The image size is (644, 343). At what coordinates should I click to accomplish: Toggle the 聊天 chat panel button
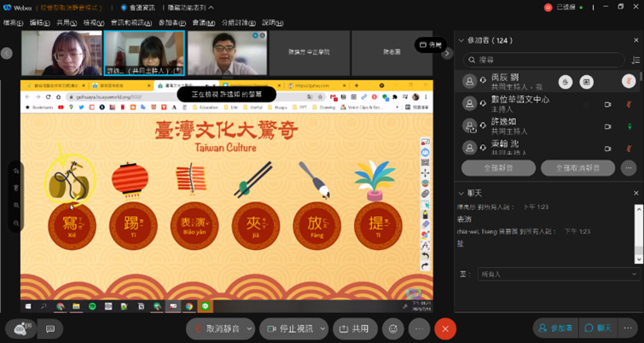(x=598, y=328)
